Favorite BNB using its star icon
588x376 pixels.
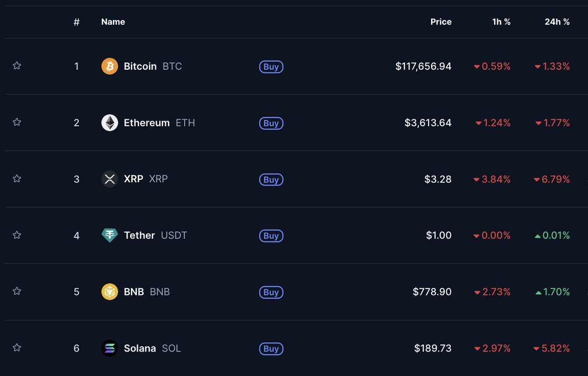(x=17, y=291)
